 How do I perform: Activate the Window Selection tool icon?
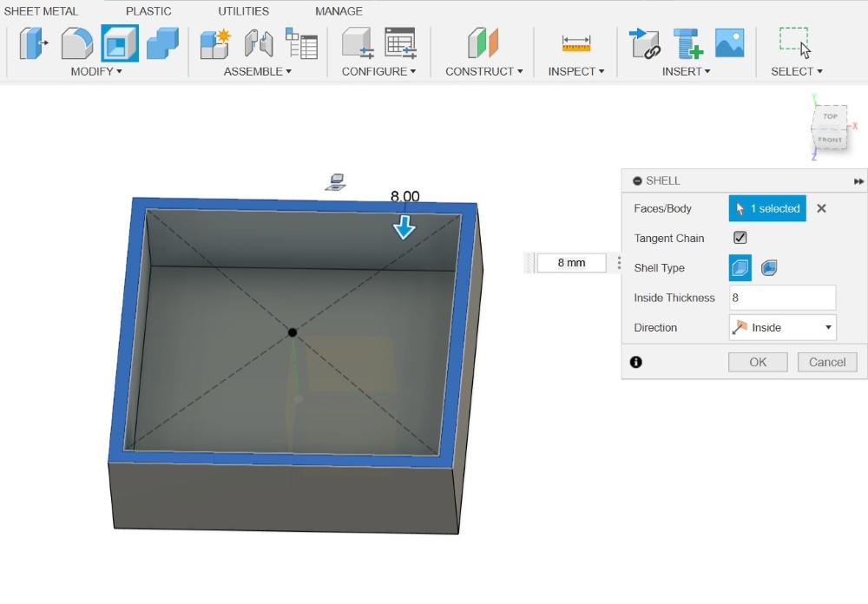click(x=795, y=42)
